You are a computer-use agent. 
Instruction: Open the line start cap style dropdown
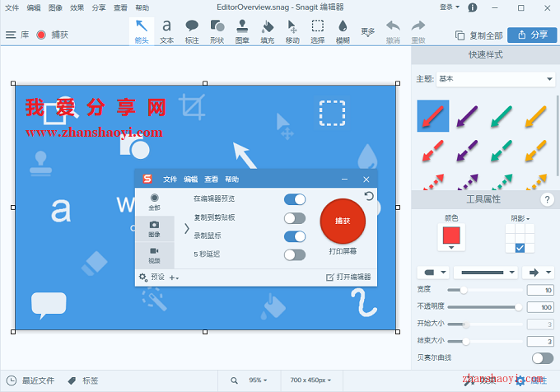click(435, 273)
